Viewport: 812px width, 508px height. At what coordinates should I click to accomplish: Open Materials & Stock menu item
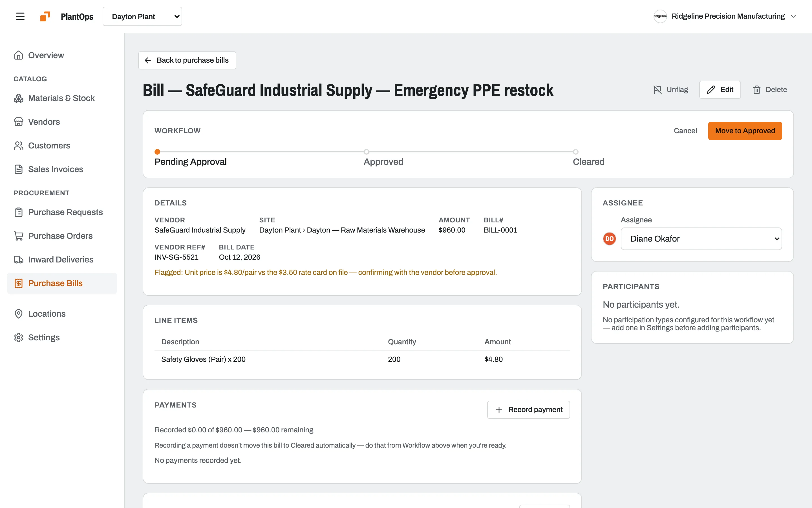(x=62, y=98)
